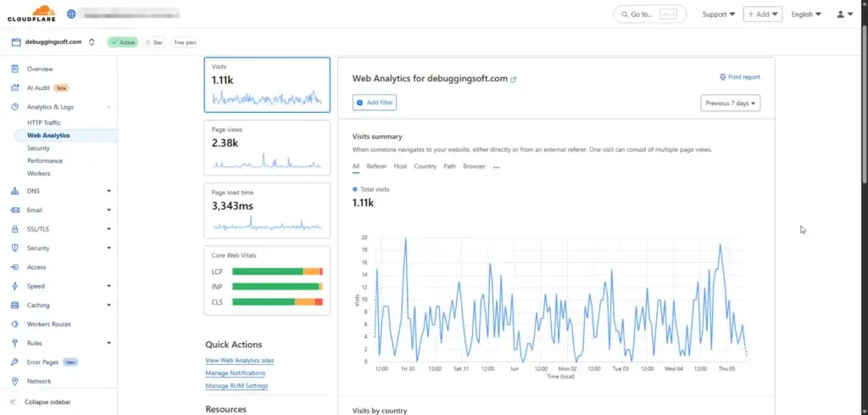Image resolution: width=868 pixels, height=415 pixels.
Task: Click the INP Core Web Vitals bar
Action: pos(277,287)
